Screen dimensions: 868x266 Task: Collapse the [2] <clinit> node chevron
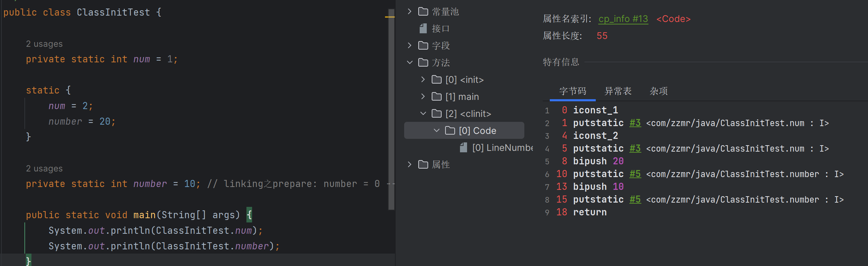click(x=423, y=113)
